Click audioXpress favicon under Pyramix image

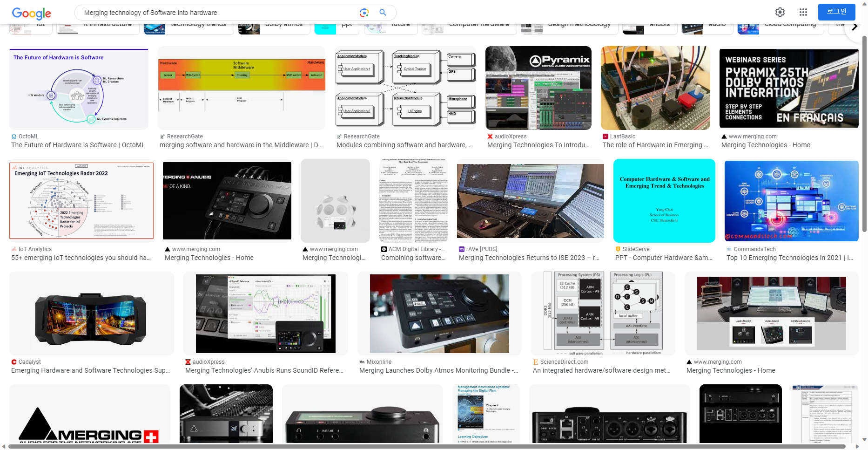[x=490, y=136]
